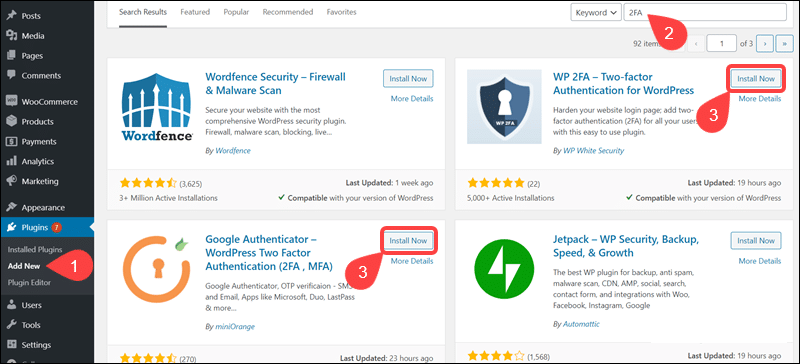
Task: Click the Tools wrench icon
Action: click(x=11, y=325)
